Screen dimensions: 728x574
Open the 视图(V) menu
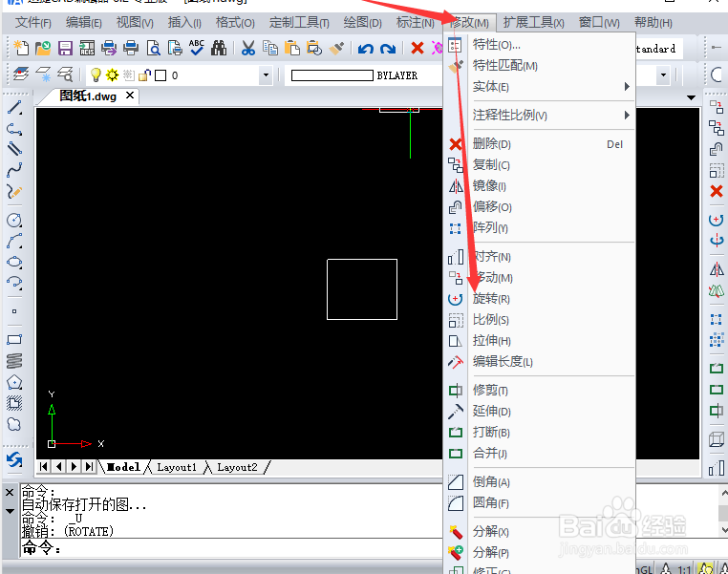[135, 22]
